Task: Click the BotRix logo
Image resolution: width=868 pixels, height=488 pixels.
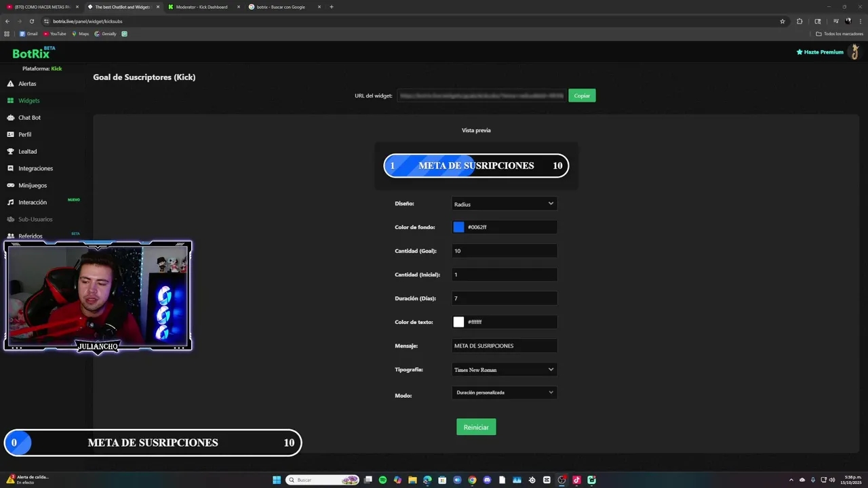Action: pos(34,53)
